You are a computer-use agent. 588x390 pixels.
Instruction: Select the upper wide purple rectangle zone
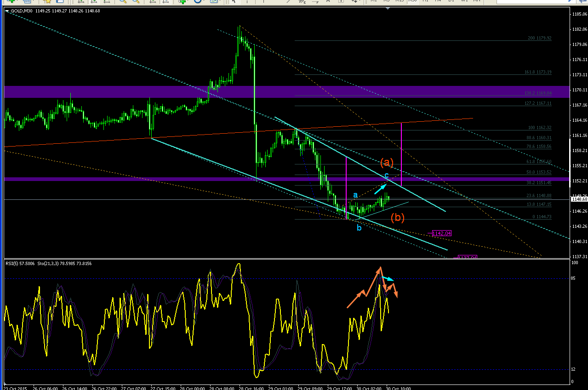[287, 92]
